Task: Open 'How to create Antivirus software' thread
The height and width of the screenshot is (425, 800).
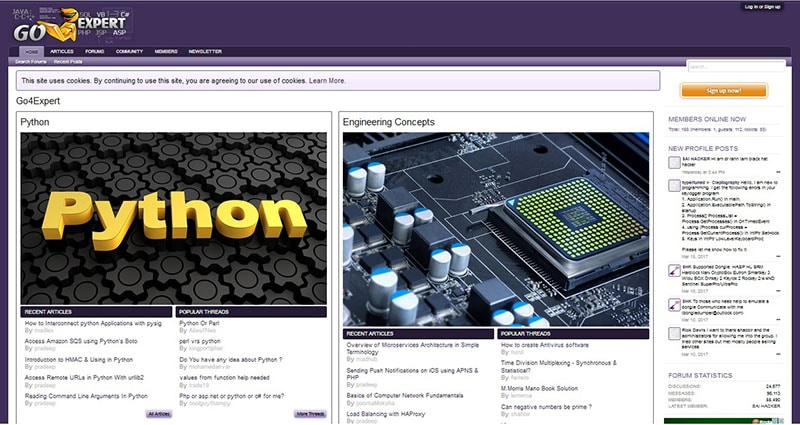Action: [x=545, y=345]
